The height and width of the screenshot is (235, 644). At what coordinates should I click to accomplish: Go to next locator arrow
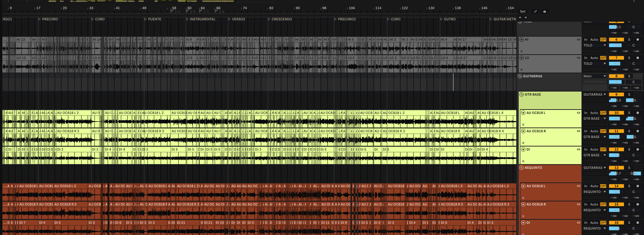[x=525, y=17]
